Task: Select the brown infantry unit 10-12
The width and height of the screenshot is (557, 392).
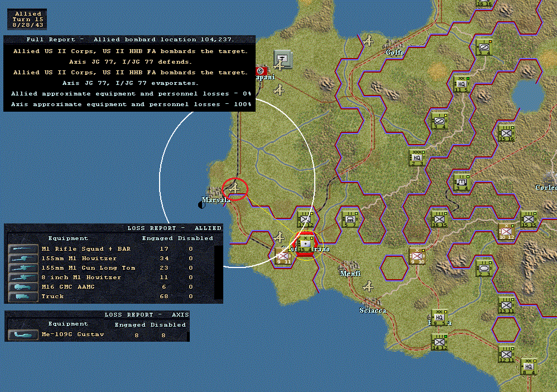Action: pos(507,232)
